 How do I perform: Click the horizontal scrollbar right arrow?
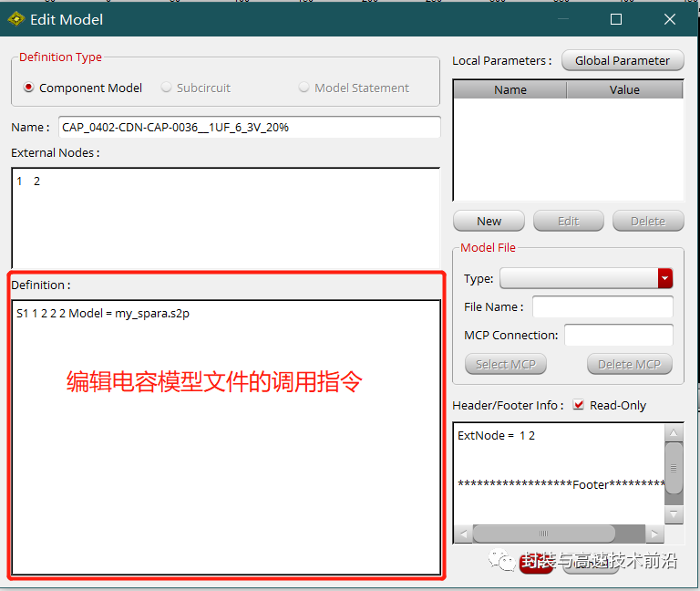[654, 534]
